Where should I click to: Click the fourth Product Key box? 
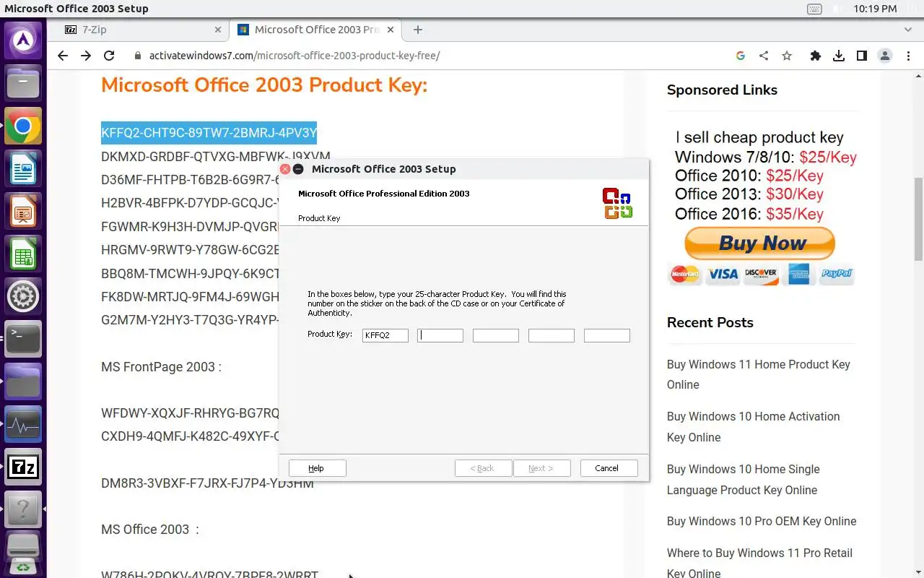coord(552,335)
